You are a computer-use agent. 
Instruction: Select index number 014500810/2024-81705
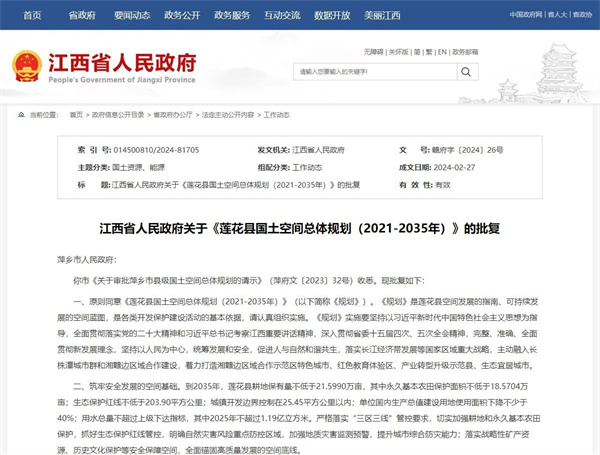[x=156, y=150]
